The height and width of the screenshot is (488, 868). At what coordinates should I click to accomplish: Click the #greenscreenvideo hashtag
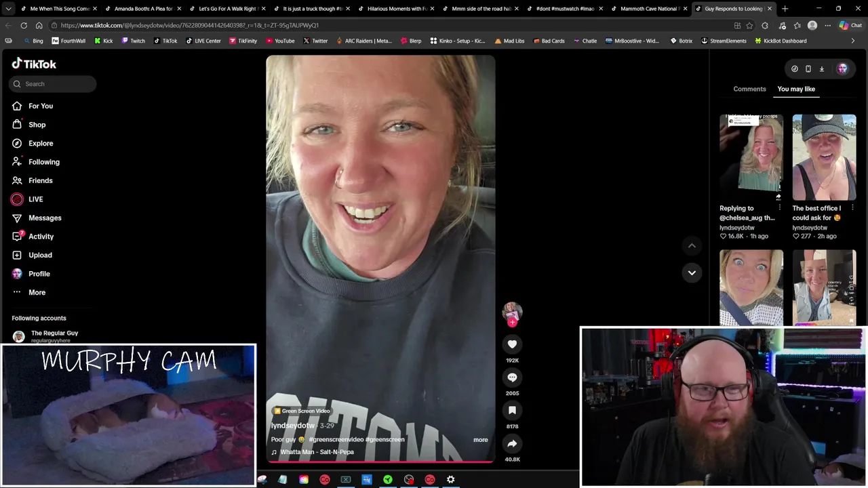tap(336, 440)
